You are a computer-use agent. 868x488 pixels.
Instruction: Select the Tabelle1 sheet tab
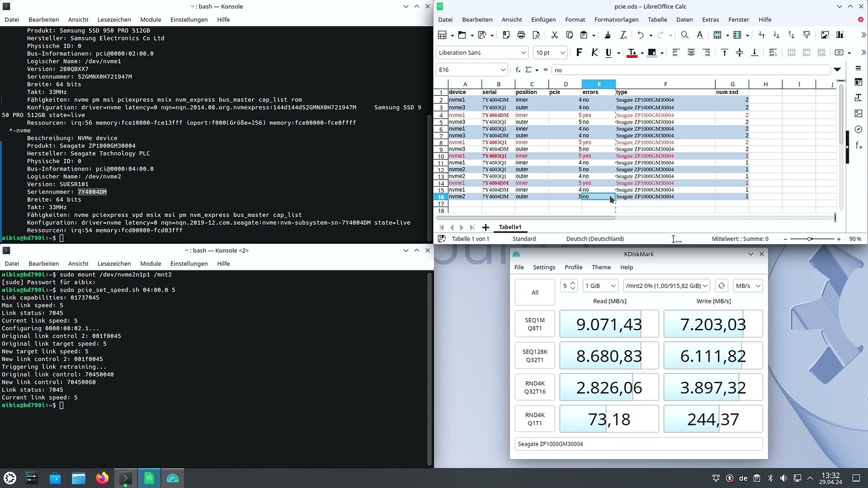tap(509, 227)
